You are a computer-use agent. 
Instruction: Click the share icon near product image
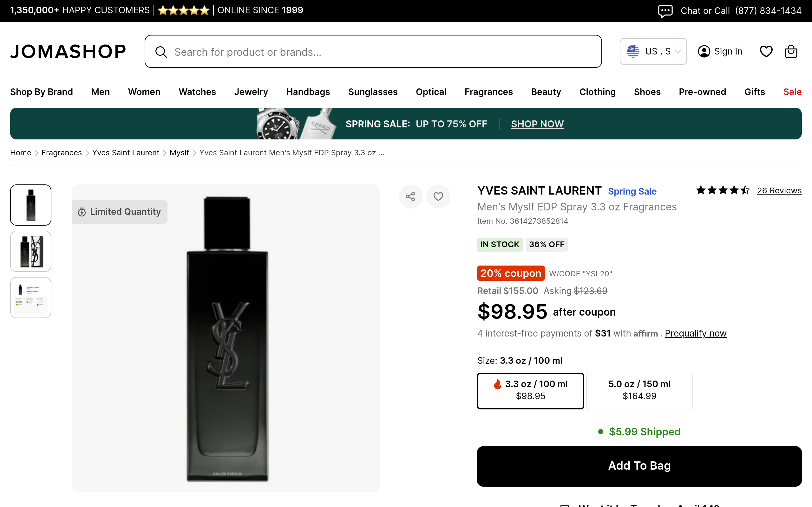click(x=410, y=196)
